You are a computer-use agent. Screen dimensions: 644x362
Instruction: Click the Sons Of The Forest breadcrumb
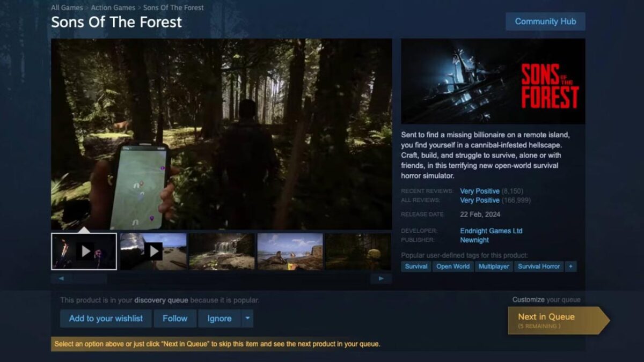[173, 8]
